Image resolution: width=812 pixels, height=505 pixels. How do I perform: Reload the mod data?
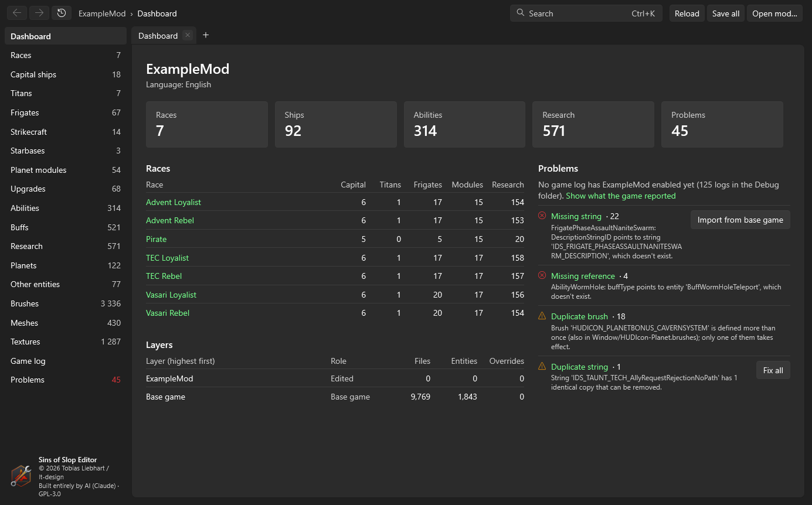coord(687,13)
